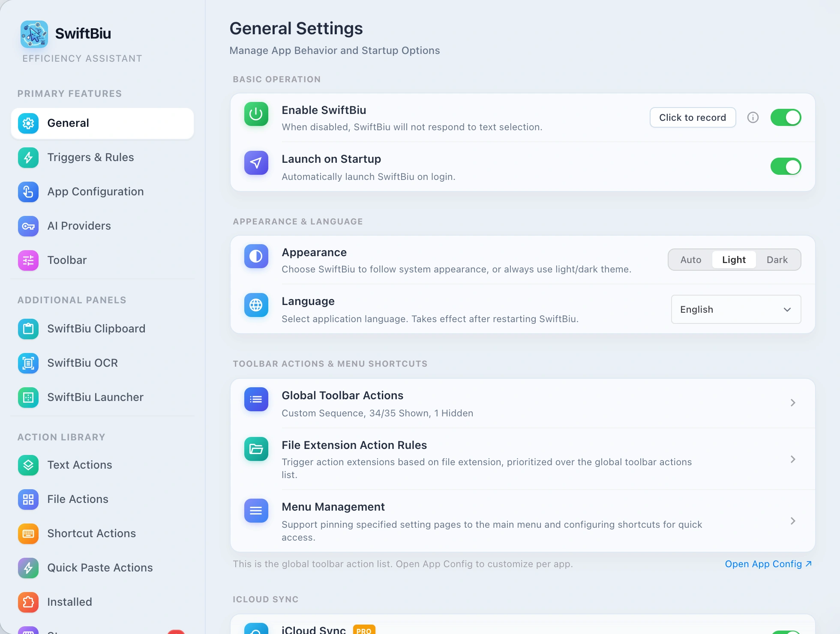Open the Toolbar settings page
Viewport: 840px width, 634px height.
[102, 260]
